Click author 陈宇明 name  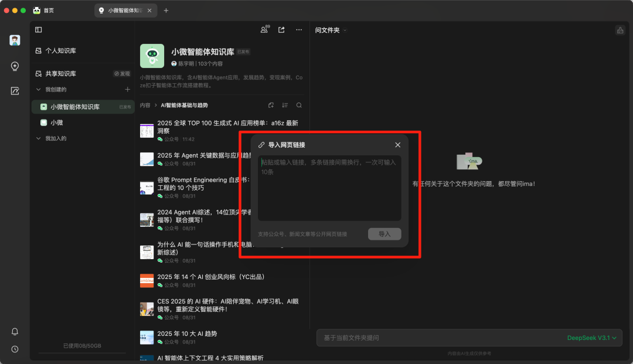pos(186,64)
